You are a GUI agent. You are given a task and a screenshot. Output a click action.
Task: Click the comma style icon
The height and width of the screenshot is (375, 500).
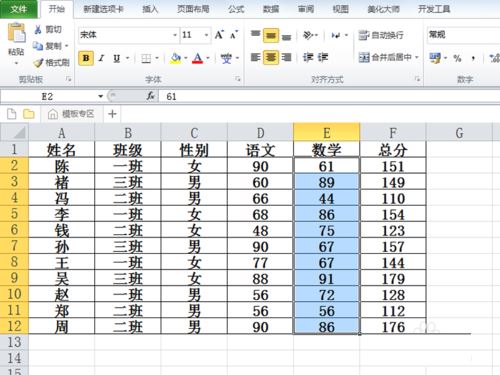point(473,59)
